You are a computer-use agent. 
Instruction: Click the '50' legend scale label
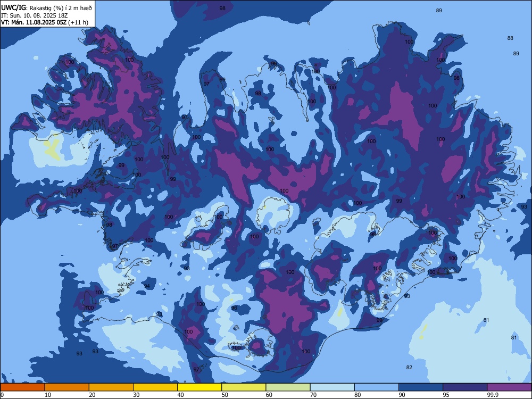(225, 395)
